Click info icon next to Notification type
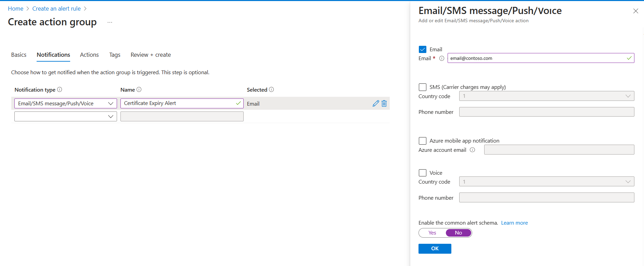 tap(60, 90)
